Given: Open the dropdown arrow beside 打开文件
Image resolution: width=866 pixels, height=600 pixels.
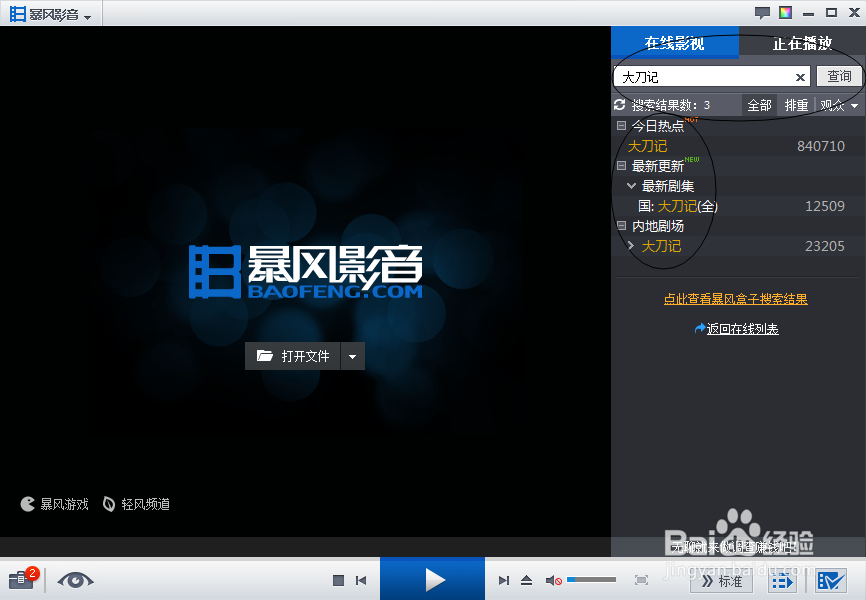Looking at the screenshot, I should (352, 356).
